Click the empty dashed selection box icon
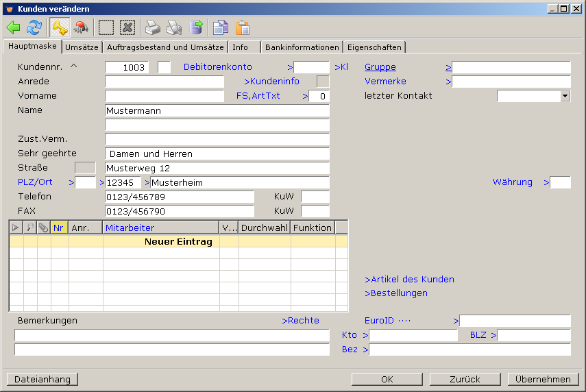Image resolution: width=586 pixels, height=392 pixels. (x=106, y=27)
